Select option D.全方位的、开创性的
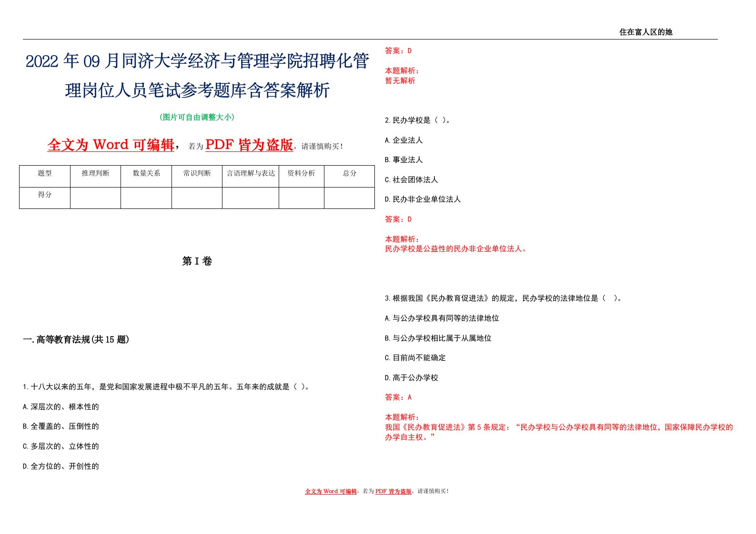 pos(61,466)
